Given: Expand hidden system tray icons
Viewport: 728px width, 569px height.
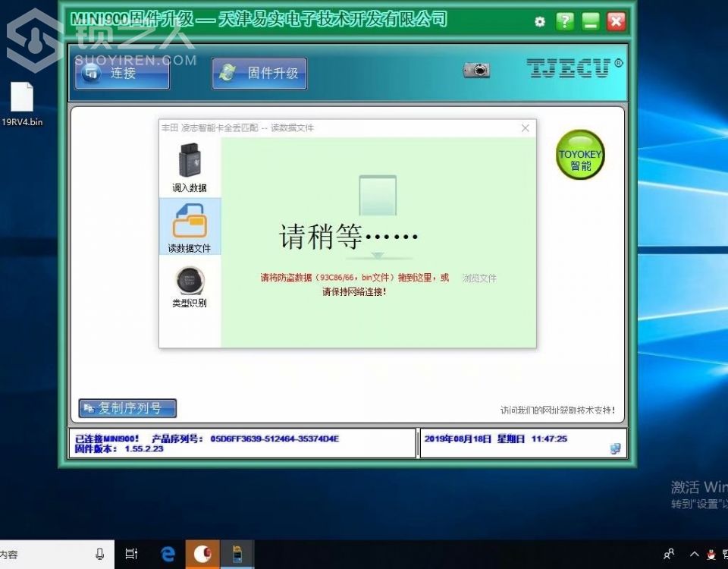Looking at the screenshot, I should pos(694,554).
